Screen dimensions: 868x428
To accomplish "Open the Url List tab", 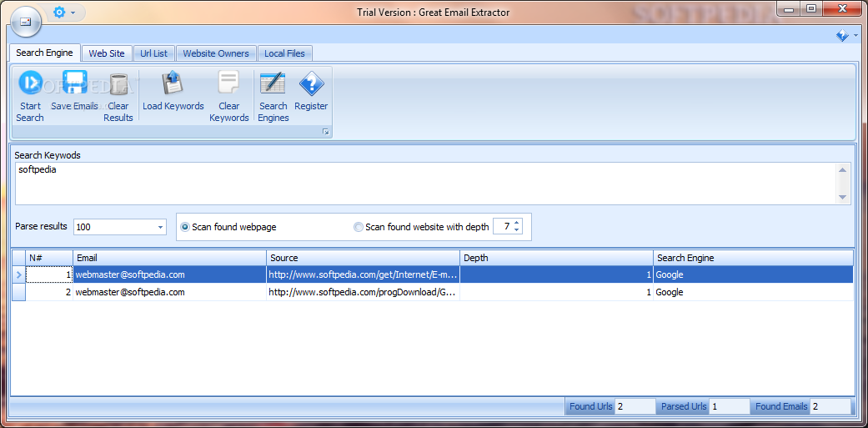I will [x=154, y=53].
